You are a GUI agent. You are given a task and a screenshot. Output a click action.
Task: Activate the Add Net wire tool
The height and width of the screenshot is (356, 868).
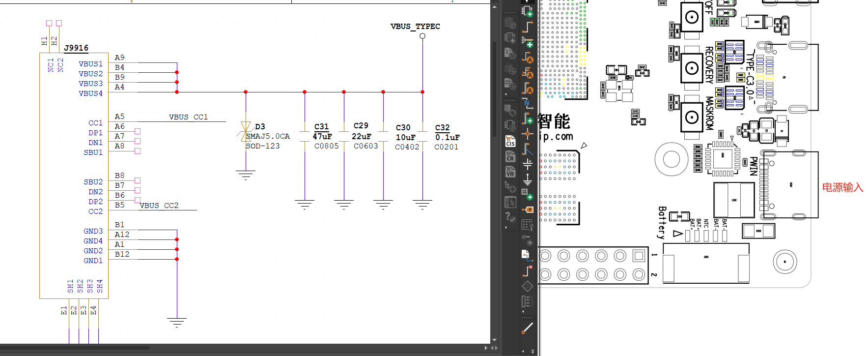528,27
